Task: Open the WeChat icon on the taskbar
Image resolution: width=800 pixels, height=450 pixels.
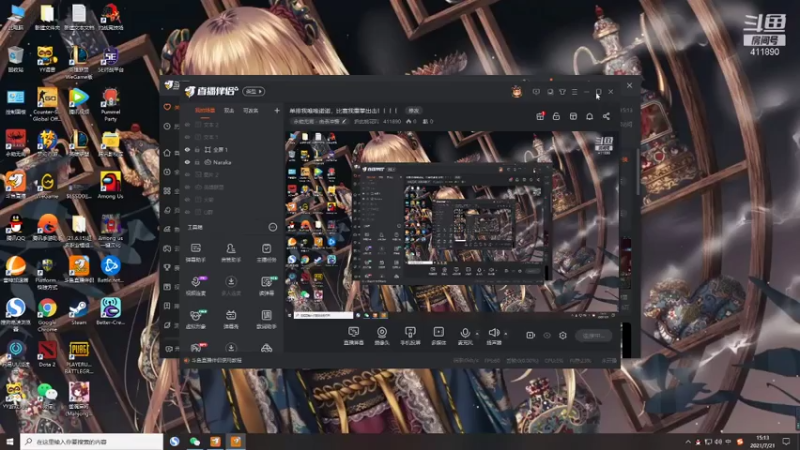Action: tap(194, 441)
